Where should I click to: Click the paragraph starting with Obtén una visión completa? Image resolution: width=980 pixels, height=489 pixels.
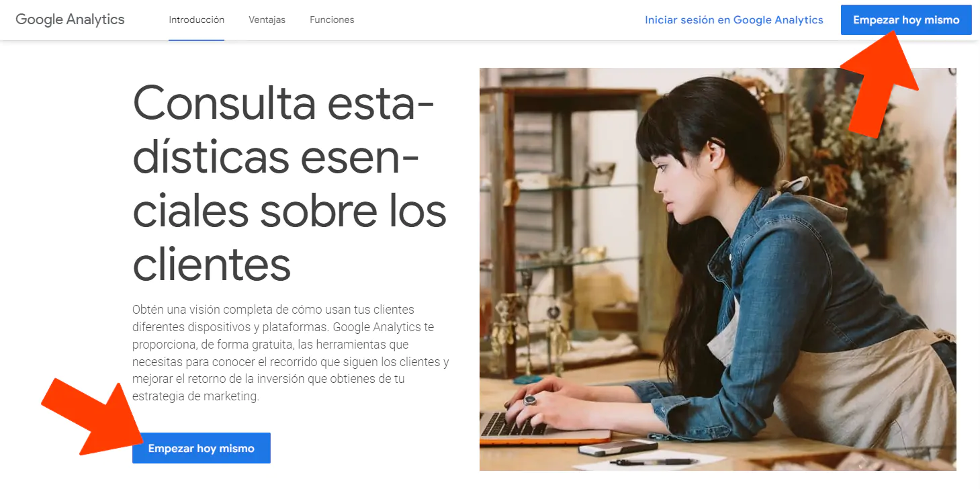click(290, 353)
